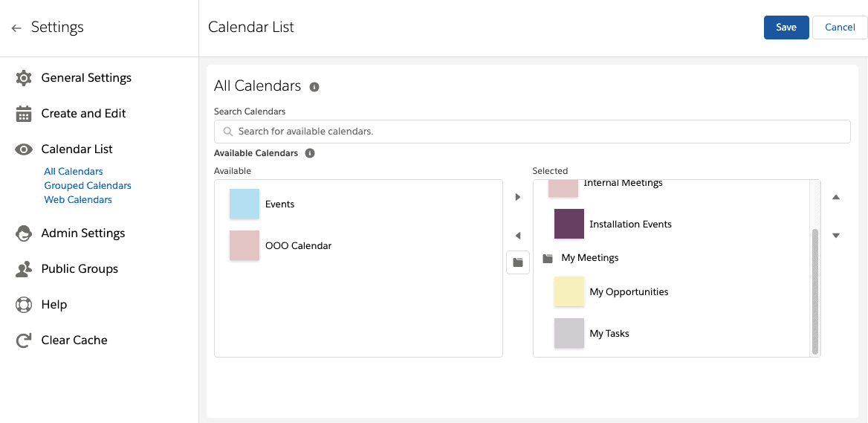Click the Create and Edit calendar icon
This screenshot has width=868, height=423.
pos(23,114)
